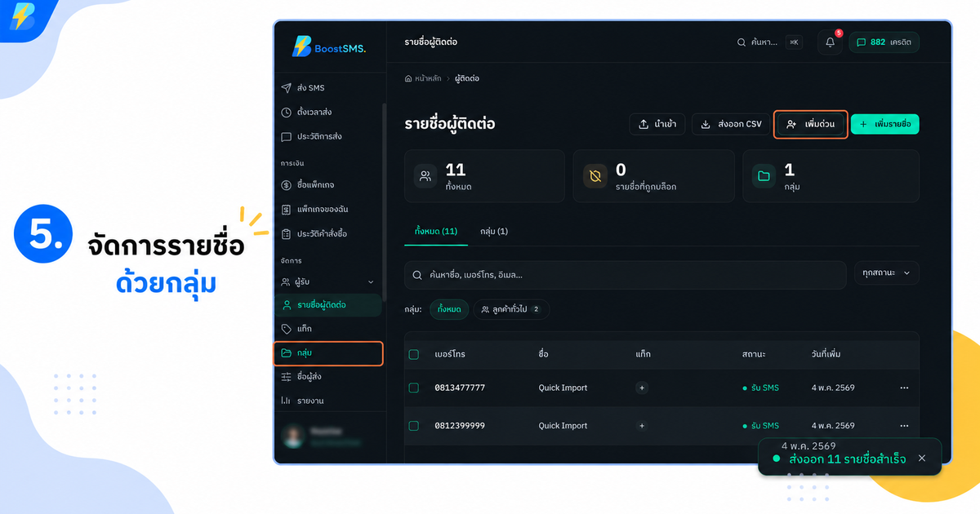Dismiss the ส่งออก 11 รายชื่อสำเร็จ toast
The width and height of the screenshot is (980, 514).
[x=922, y=459]
